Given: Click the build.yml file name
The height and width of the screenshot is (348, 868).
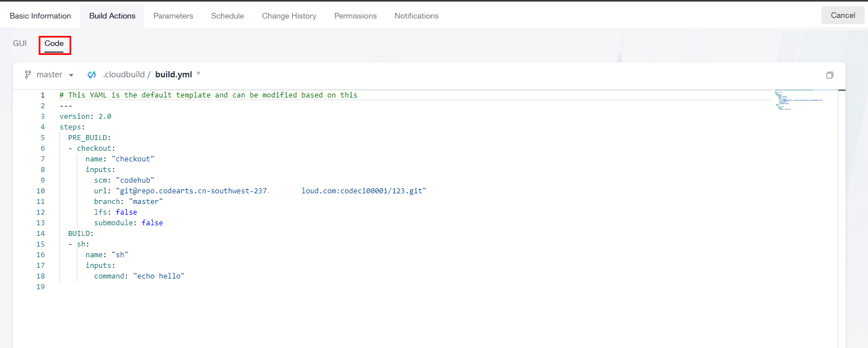Looking at the screenshot, I should click(173, 75).
